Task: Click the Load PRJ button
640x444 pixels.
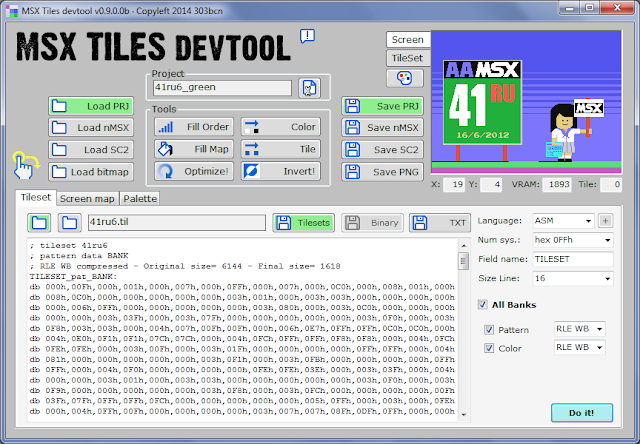Action: 91,106
